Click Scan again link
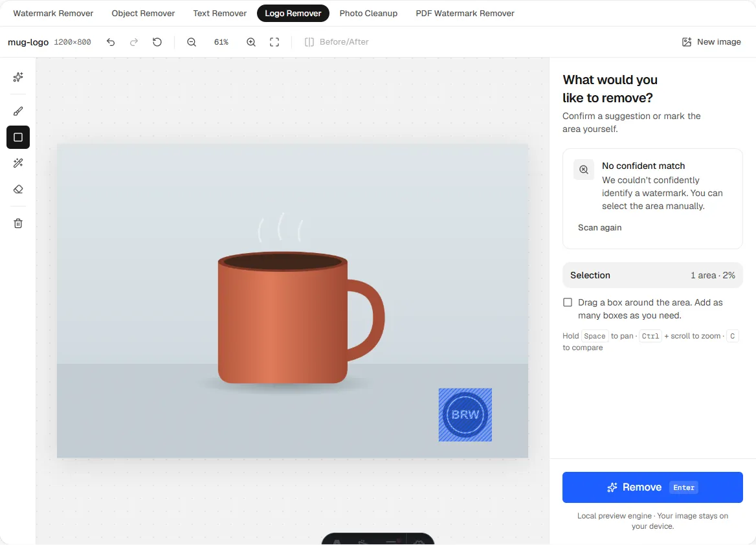 (x=599, y=228)
